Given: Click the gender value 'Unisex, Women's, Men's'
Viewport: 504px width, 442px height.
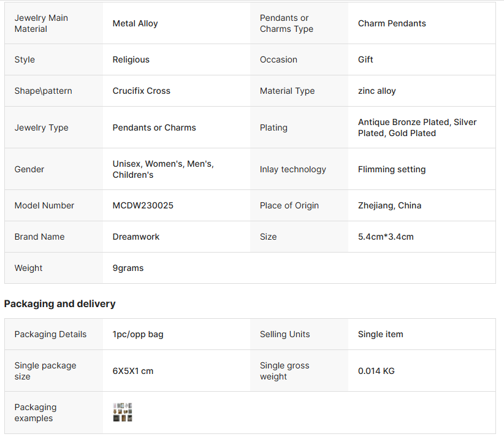Looking at the screenshot, I should pyautogui.click(x=162, y=164).
